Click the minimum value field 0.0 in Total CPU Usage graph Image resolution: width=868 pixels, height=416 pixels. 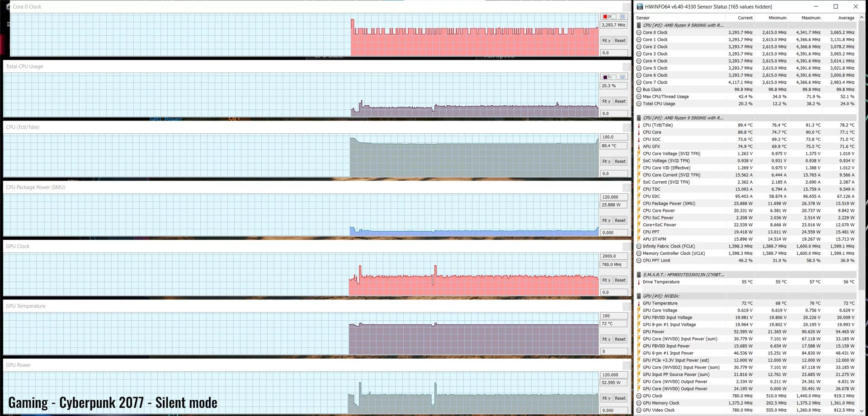tap(614, 113)
